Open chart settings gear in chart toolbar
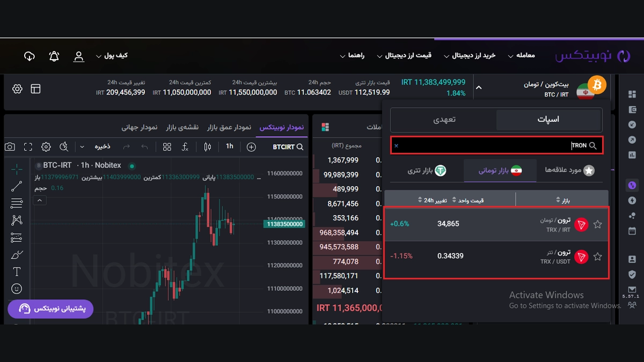 coord(46,147)
